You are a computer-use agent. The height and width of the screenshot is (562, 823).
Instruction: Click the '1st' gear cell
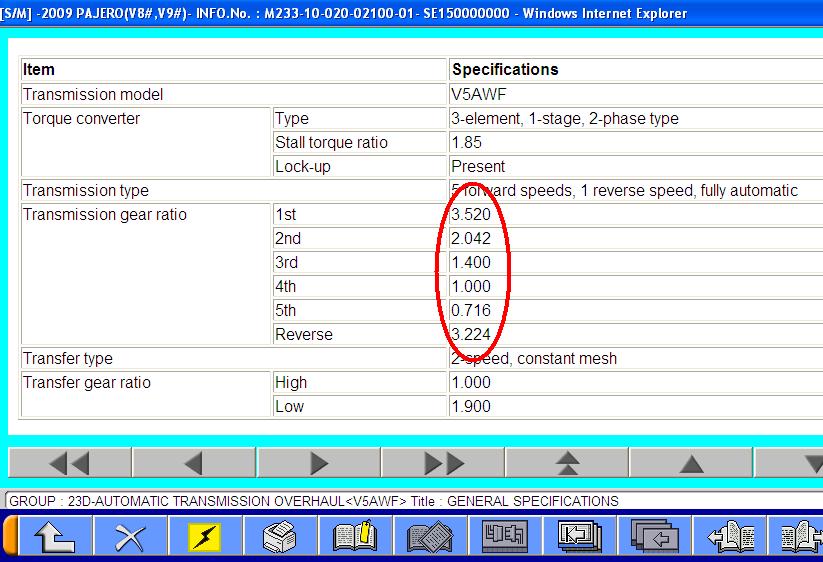pyautogui.click(x=360, y=215)
